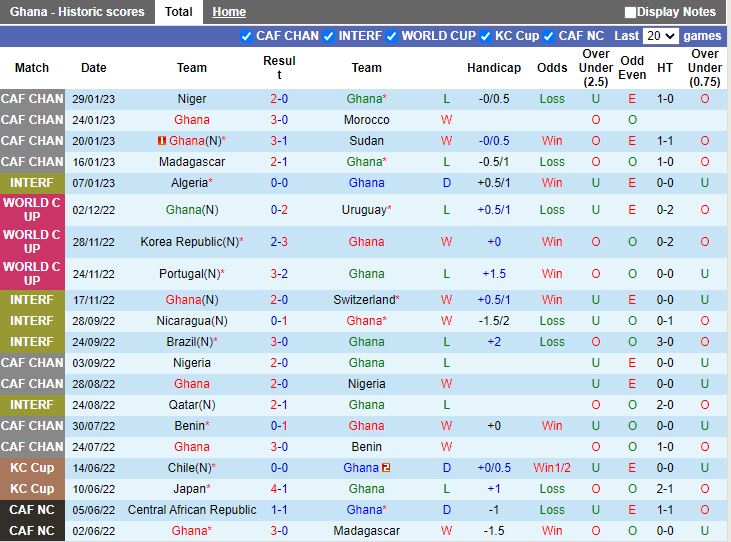Screen dimensions: 731x542
Task: Open the 3-2 result against Portugal
Action: pos(279,274)
